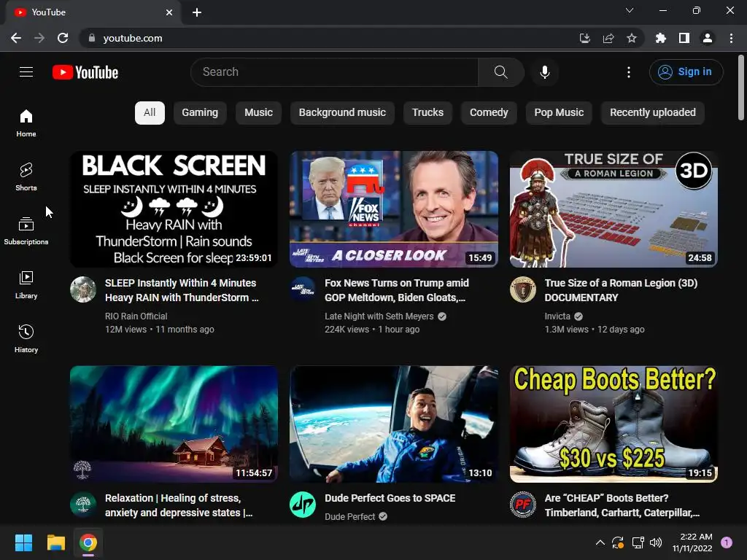747x560 pixels.
Task: Select the Comedy filter chip
Action: [x=489, y=113]
